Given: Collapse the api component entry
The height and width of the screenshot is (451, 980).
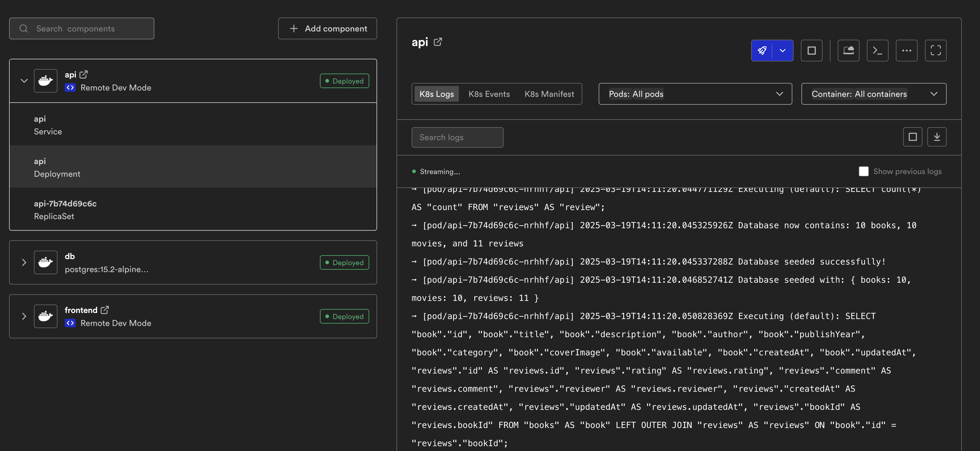Looking at the screenshot, I should click(x=24, y=80).
